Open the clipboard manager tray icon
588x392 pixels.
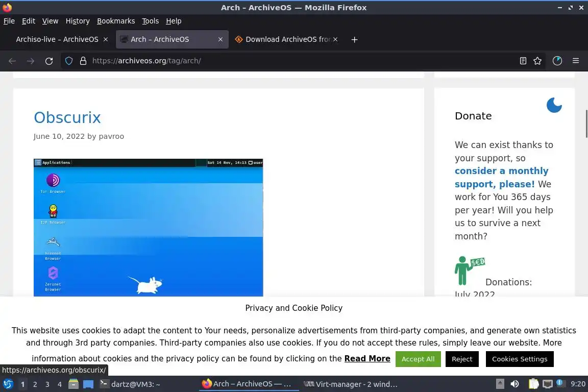533,384
